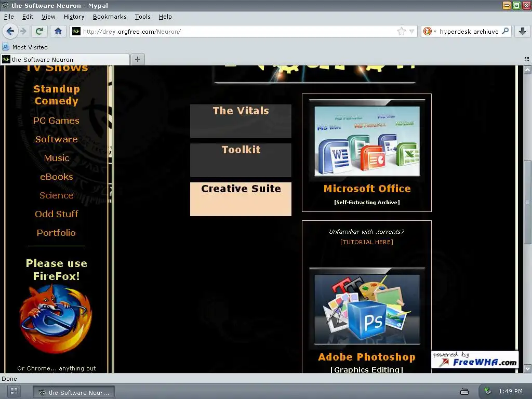Viewport: 532px width, 399px height.
Task: Click the search magnifier icon
Action: 505,31
